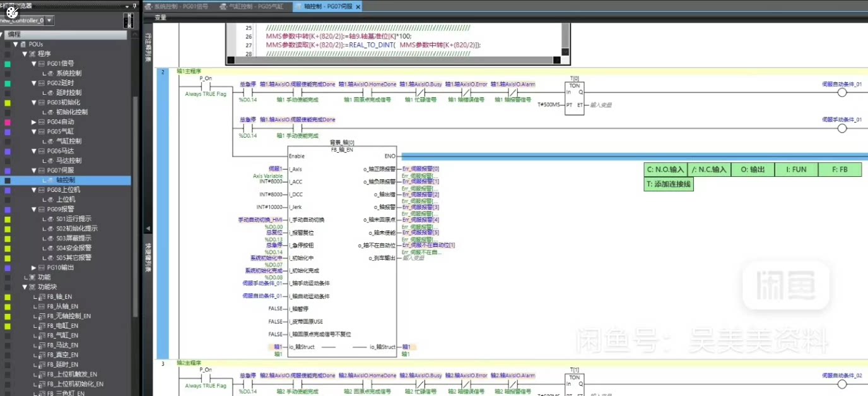Open the 气缸控制 section in tree
The width and height of the screenshot is (868, 396).
pos(69,141)
